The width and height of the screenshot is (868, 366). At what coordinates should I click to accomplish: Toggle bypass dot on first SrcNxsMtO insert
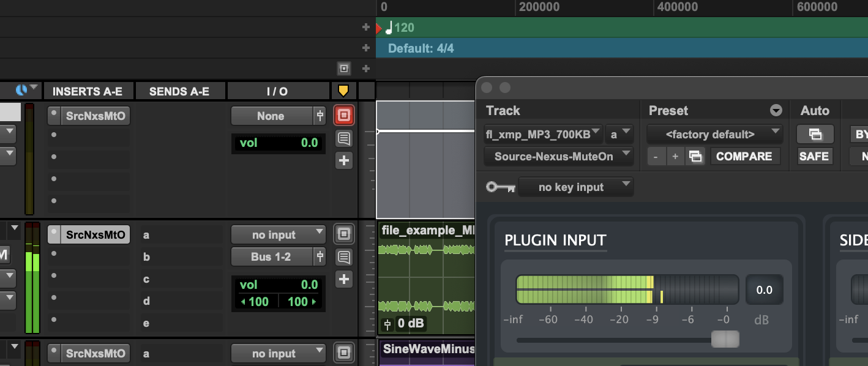point(54,114)
